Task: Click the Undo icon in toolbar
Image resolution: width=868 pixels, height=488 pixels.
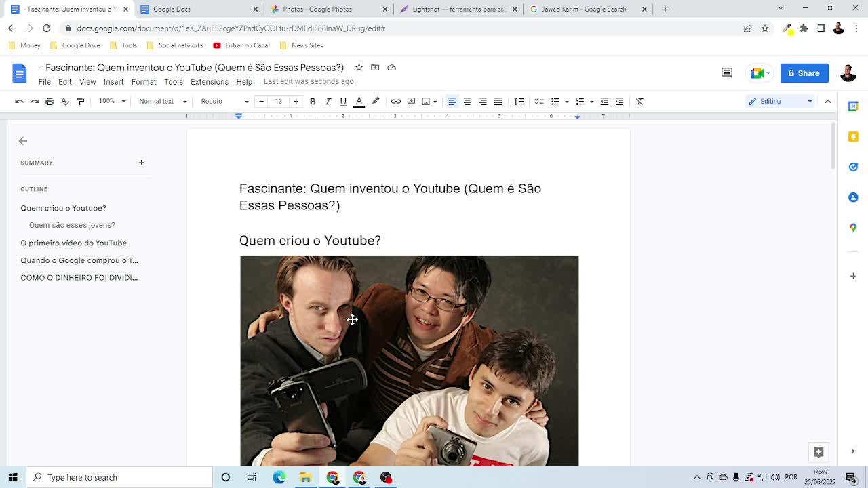Action: point(19,101)
